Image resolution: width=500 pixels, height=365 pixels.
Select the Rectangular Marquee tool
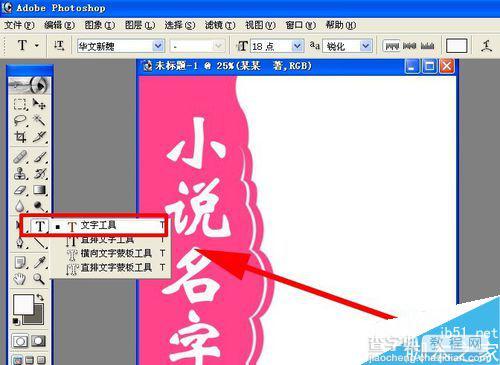click(x=20, y=104)
